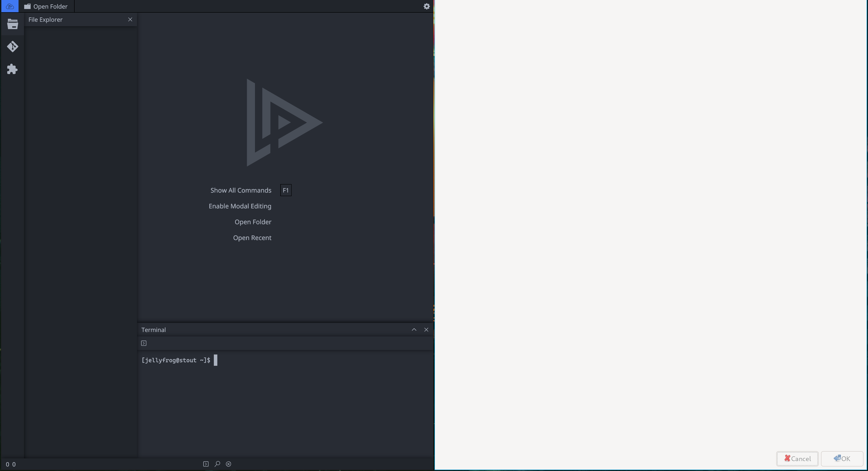
Task: Open settings via the gear icon
Action: pos(426,6)
